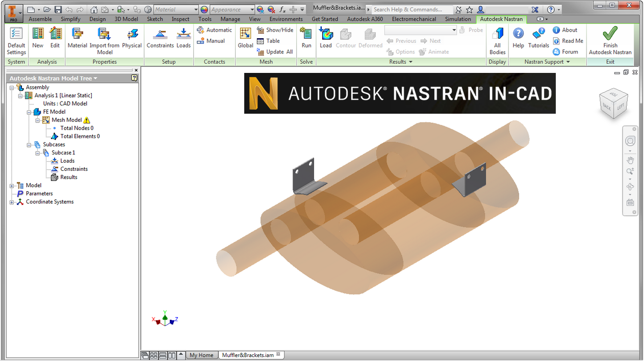Click Finish Autodesk Nastran
Image resolution: width=644 pixels, height=361 pixels.
(610, 41)
